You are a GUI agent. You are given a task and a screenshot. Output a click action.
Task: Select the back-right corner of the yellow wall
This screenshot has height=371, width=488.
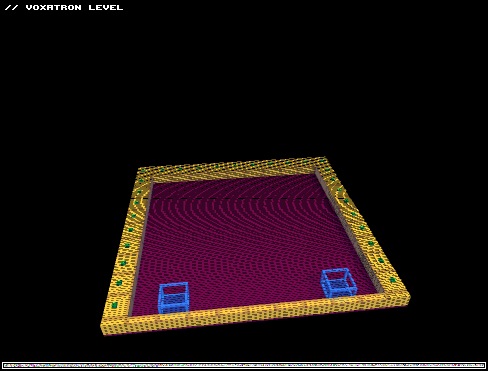[x=322, y=164]
